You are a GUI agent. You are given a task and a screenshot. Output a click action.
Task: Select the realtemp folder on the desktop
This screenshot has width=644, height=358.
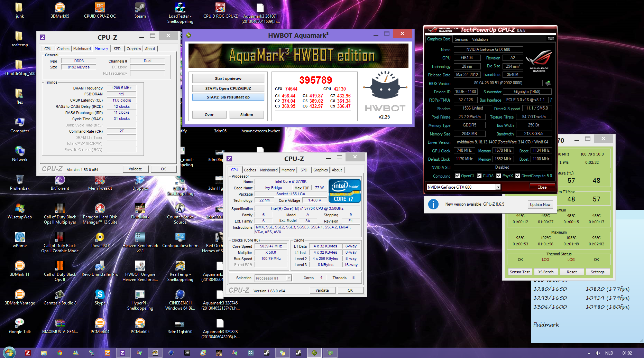coord(20,39)
